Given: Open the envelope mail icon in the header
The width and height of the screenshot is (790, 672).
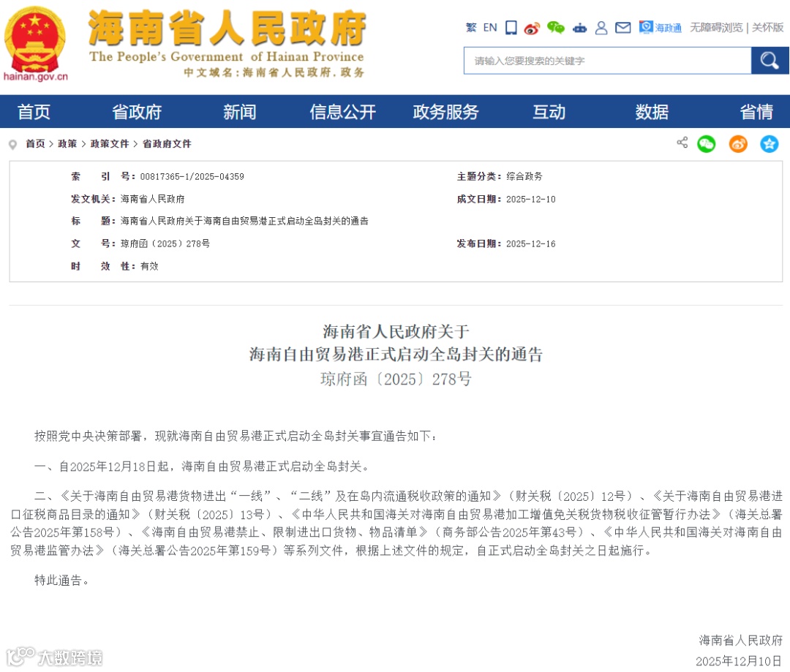Looking at the screenshot, I should [622, 27].
